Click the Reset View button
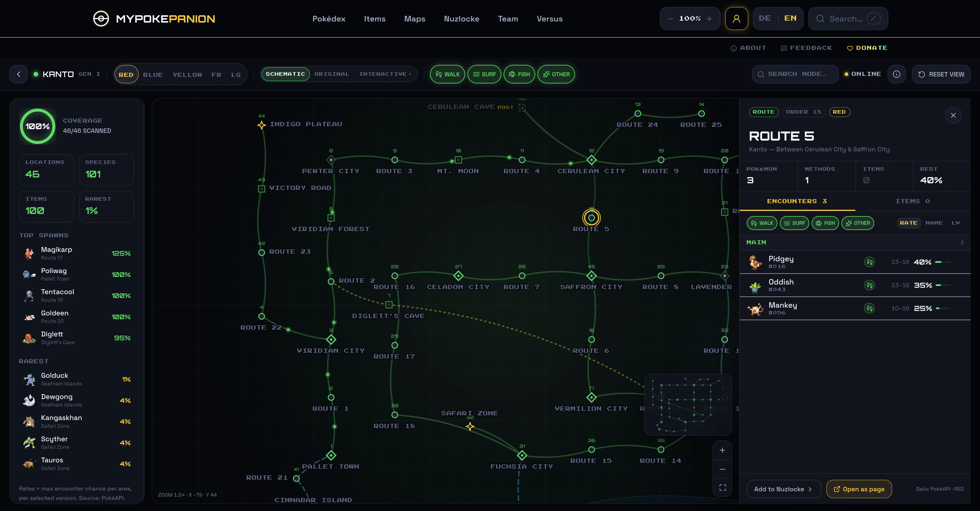Screen dimensions: 980x511 [941, 74]
